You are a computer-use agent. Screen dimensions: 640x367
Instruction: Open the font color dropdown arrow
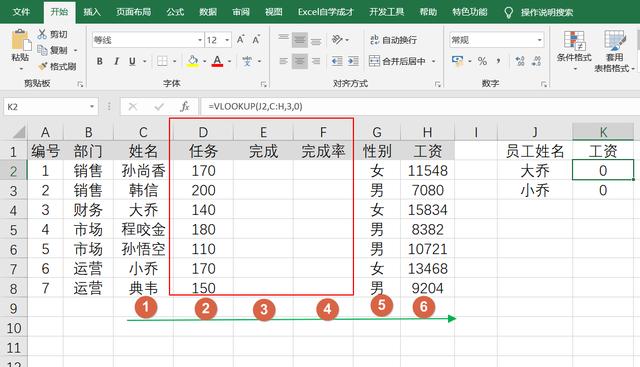(x=229, y=61)
